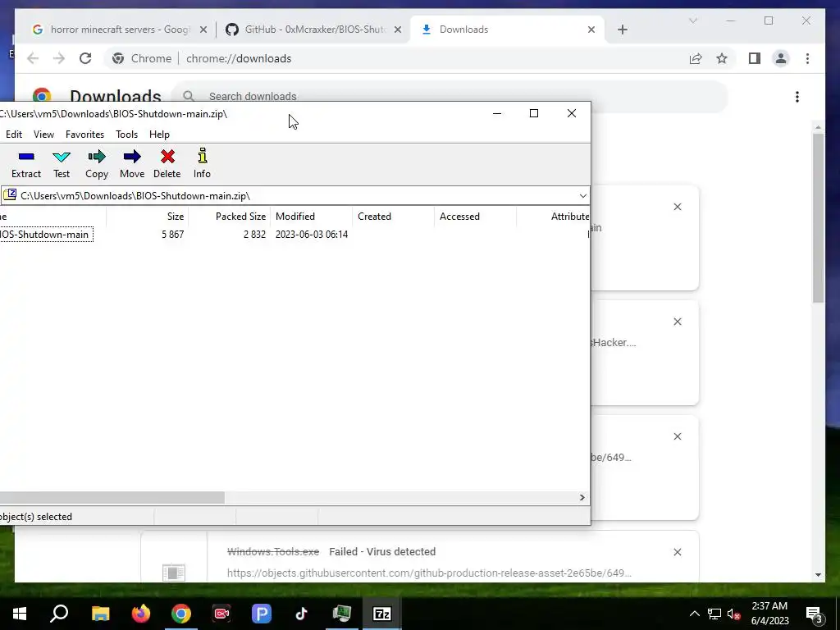
Task: Close the horror minecraft servers tab
Action: [x=203, y=30]
